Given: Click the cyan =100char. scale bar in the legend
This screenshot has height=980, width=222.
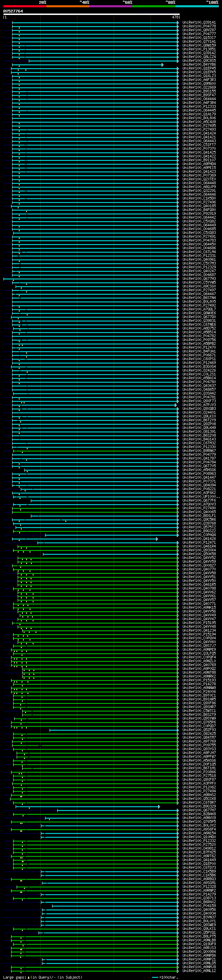Looking at the screenshot, I should point(155,978).
